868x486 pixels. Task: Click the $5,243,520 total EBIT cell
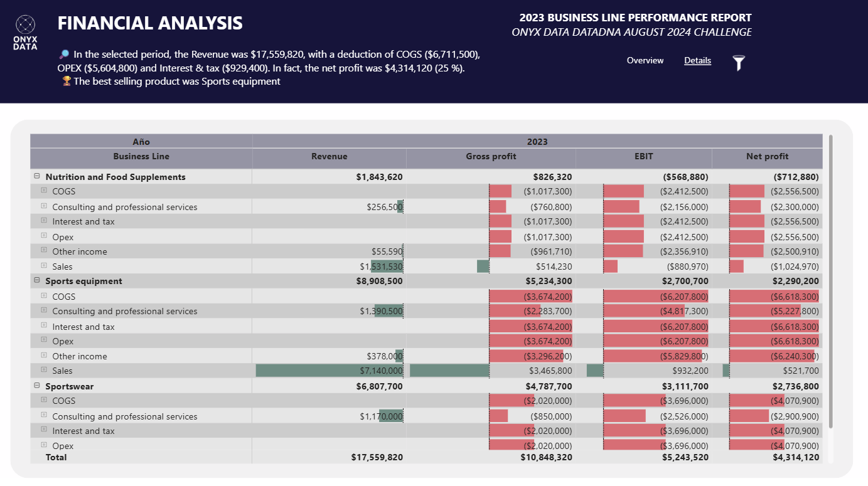tap(644, 457)
